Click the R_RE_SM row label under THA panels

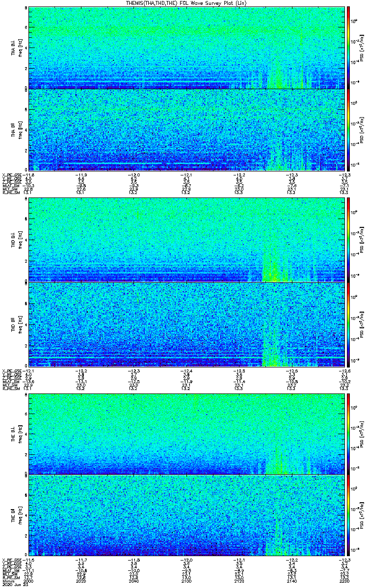[12, 193]
